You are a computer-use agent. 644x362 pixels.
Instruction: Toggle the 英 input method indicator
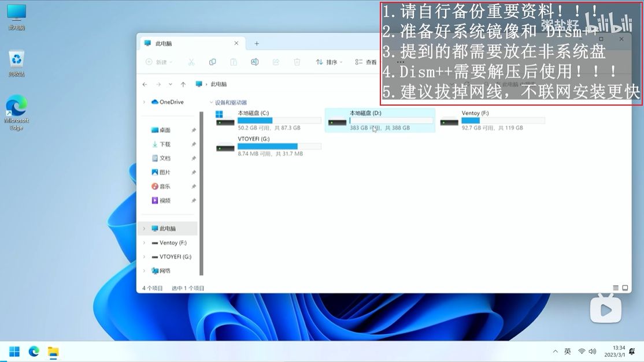tap(568, 351)
